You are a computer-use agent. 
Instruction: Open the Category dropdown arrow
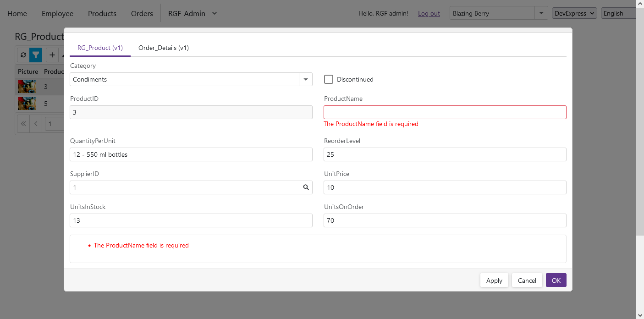(306, 79)
